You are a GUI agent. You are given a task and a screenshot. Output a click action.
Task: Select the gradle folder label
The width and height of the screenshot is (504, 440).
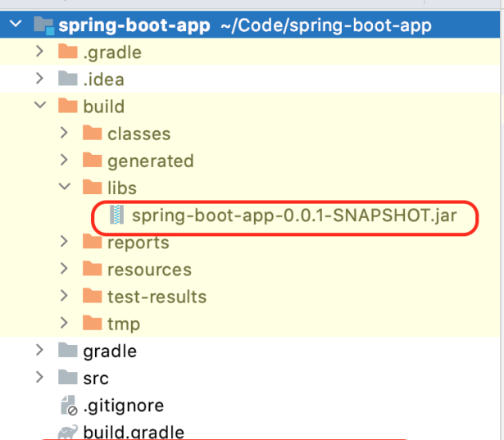pos(110,352)
